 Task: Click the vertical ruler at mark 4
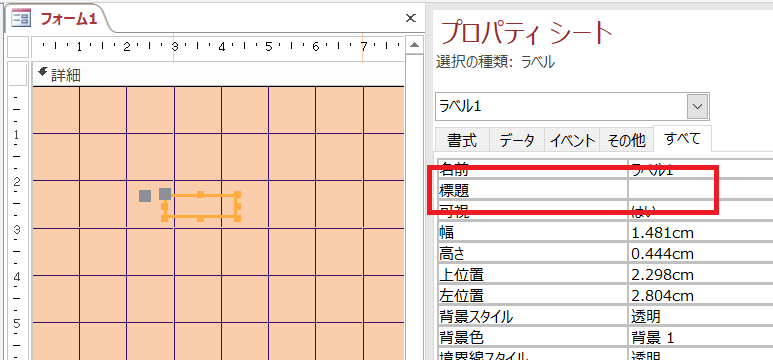16,277
